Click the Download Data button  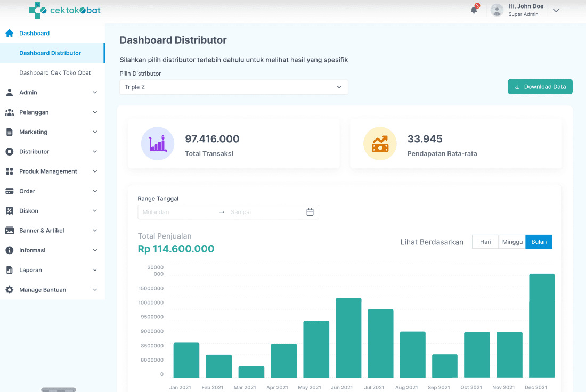coord(540,87)
